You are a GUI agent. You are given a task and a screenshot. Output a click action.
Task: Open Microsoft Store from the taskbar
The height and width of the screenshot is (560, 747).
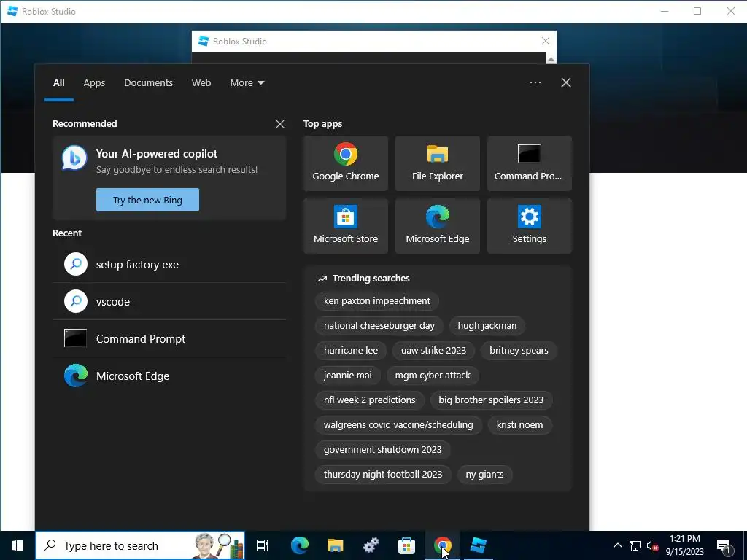pyautogui.click(x=406, y=545)
